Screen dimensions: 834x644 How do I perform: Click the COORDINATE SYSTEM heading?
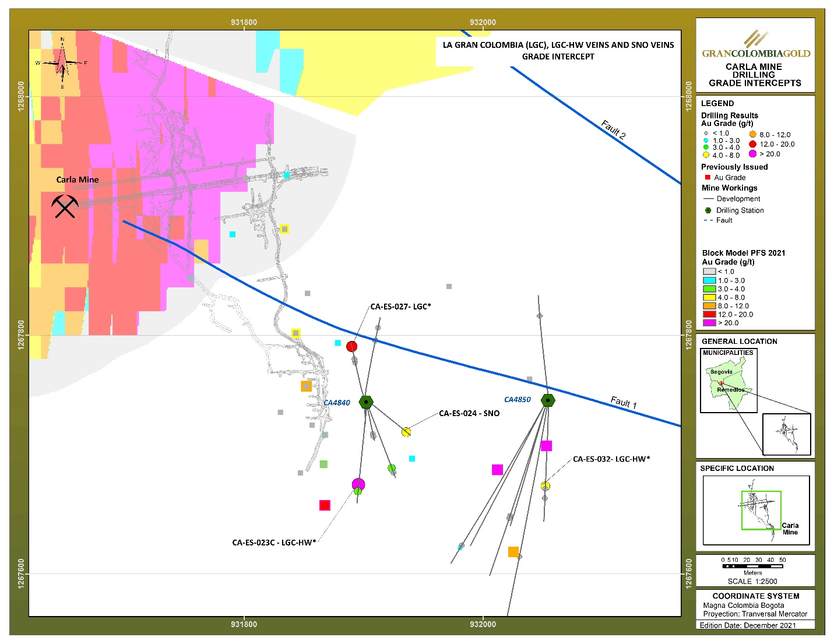point(756,596)
